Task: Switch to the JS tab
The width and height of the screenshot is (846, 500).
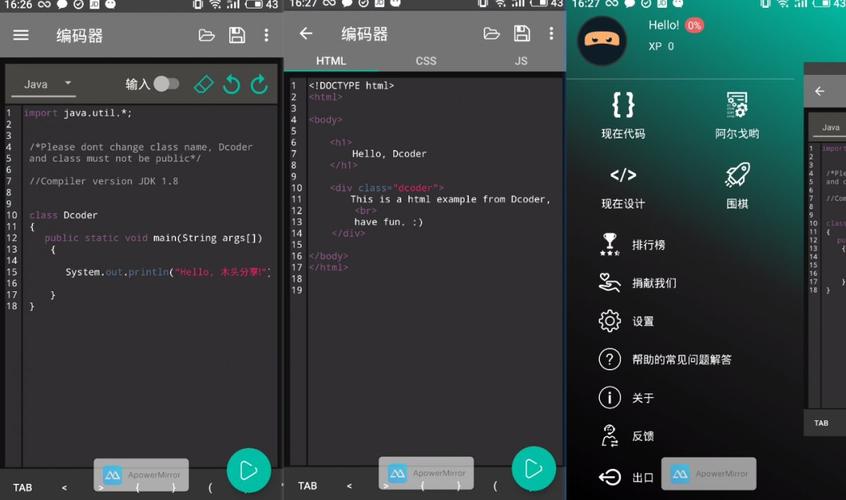Action: (x=521, y=61)
